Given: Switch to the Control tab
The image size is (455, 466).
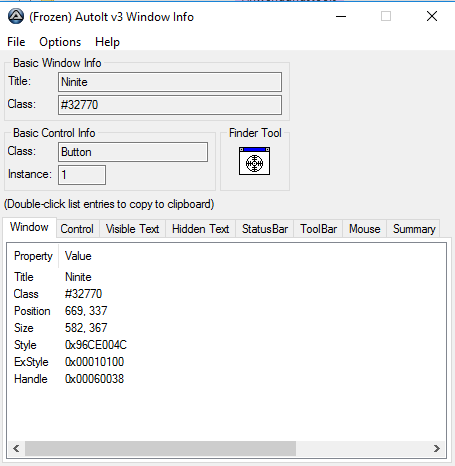Looking at the screenshot, I should 77,229.
